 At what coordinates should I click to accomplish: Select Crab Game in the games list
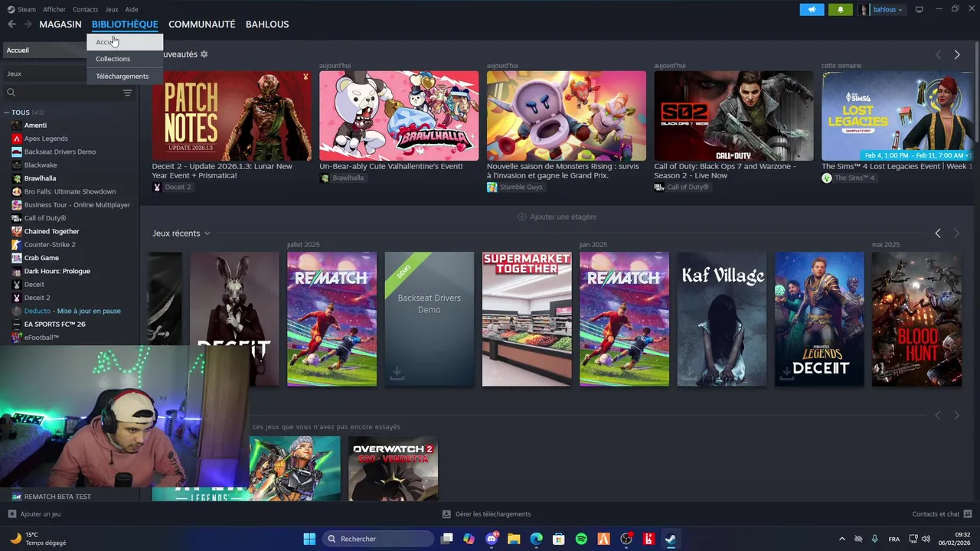(x=41, y=258)
